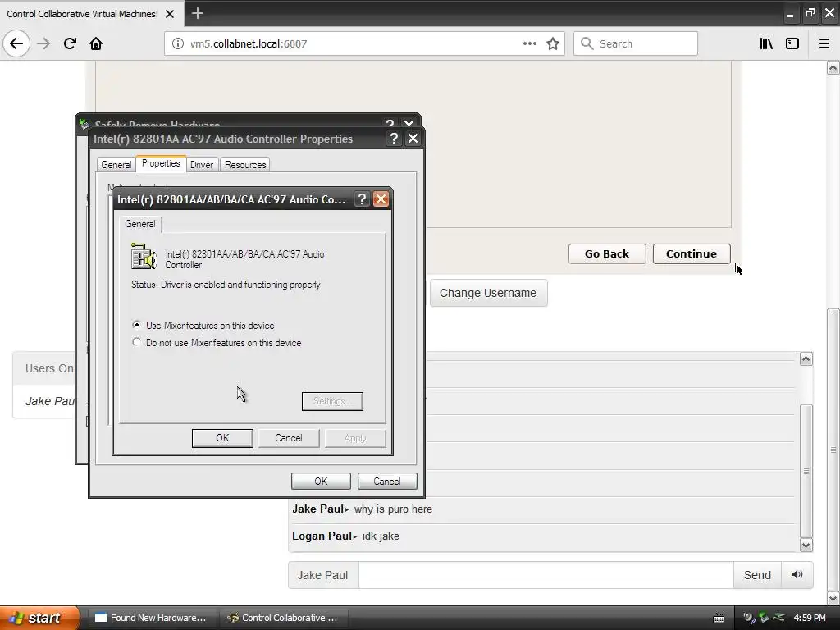The image size is (840, 630).
Task: Open the Windows start menu
Action: click(39, 618)
